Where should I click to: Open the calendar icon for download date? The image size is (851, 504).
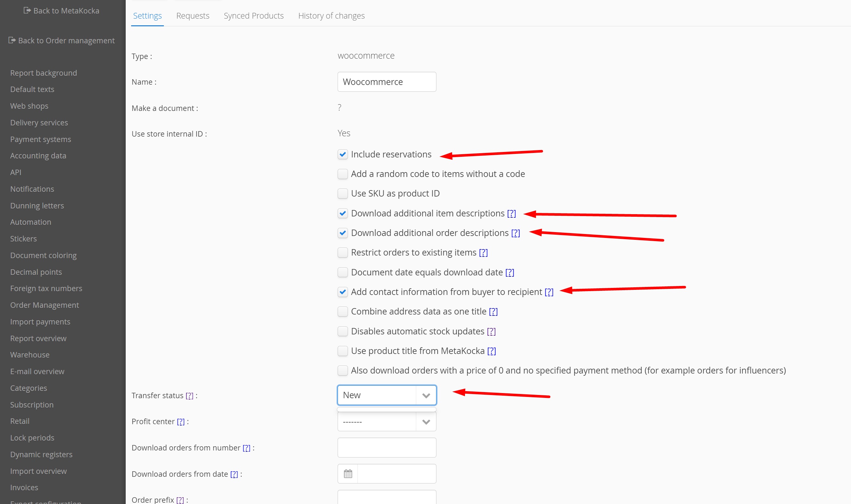[348, 474]
